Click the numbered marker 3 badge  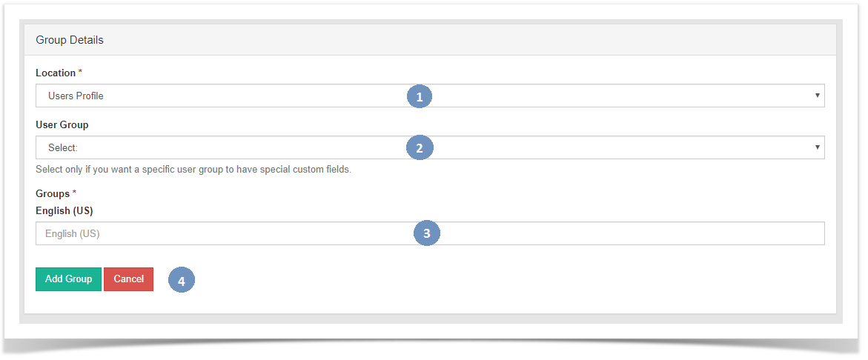pos(426,233)
